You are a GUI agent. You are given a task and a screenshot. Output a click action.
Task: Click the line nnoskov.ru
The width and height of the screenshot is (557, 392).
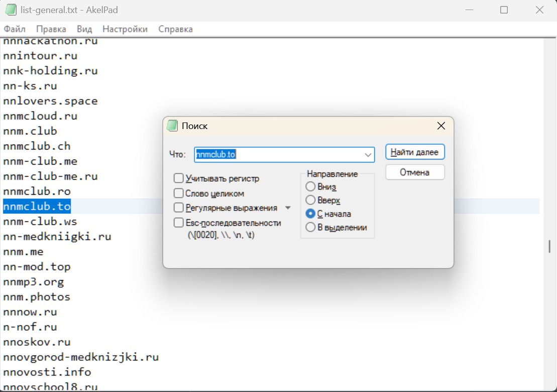click(x=37, y=342)
